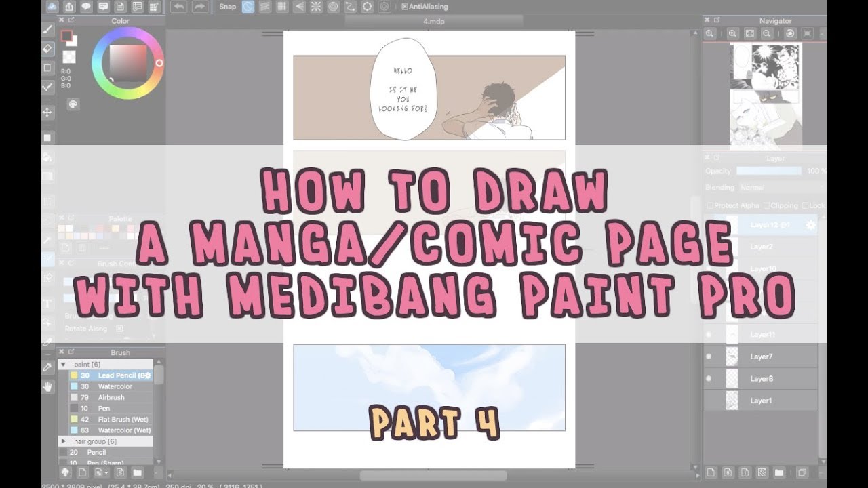The image size is (868, 488).
Task: Select the Hand pan tool
Action: [x=47, y=387]
